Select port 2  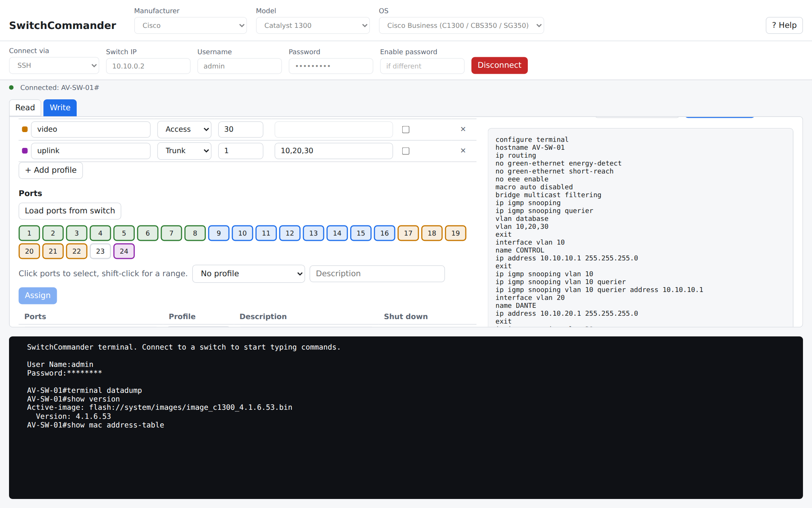point(53,233)
